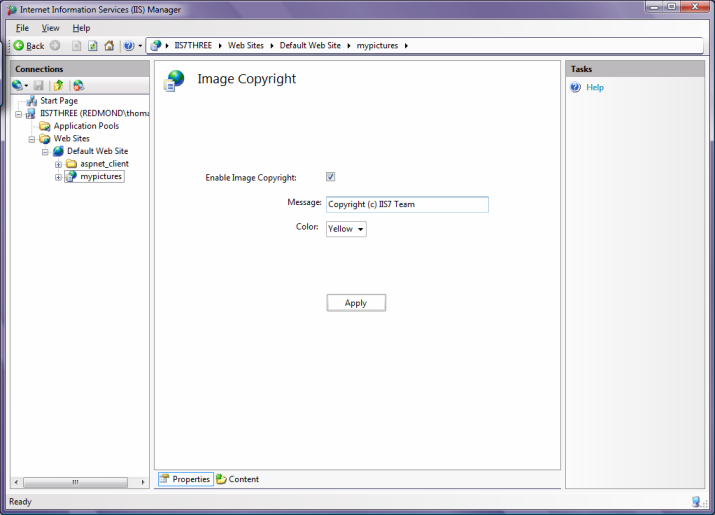Select Start Page in the tree

coord(59,100)
